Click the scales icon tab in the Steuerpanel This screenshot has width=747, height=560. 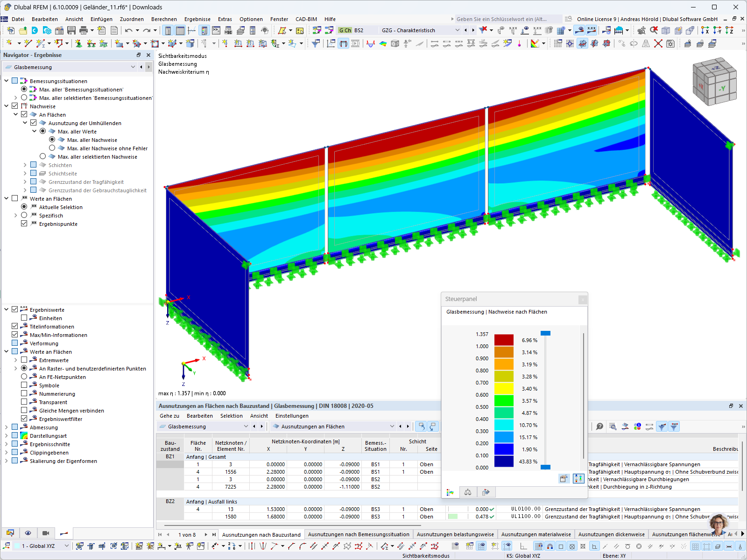point(467,492)
